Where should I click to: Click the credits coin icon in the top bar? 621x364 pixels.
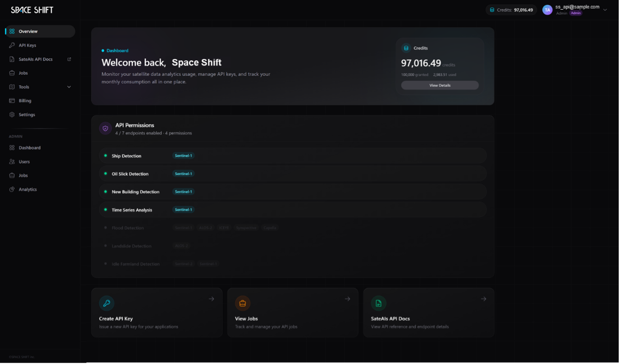coord(492,10)
